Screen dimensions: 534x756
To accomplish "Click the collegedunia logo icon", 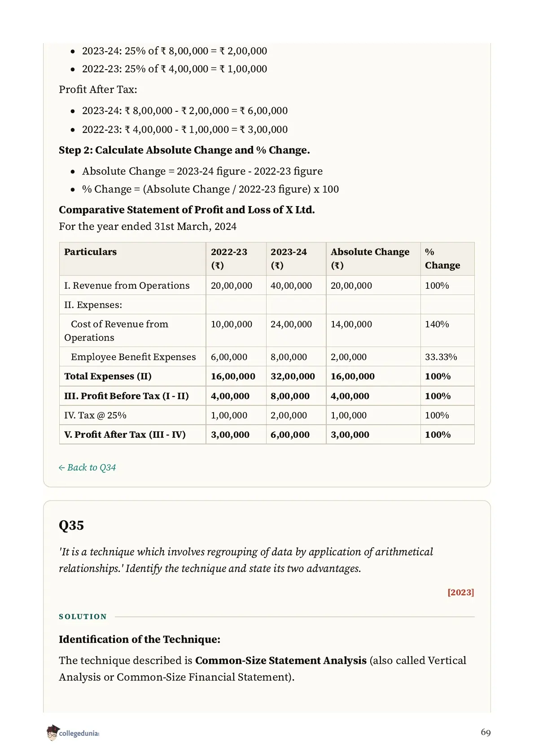I will pos(53,732).
